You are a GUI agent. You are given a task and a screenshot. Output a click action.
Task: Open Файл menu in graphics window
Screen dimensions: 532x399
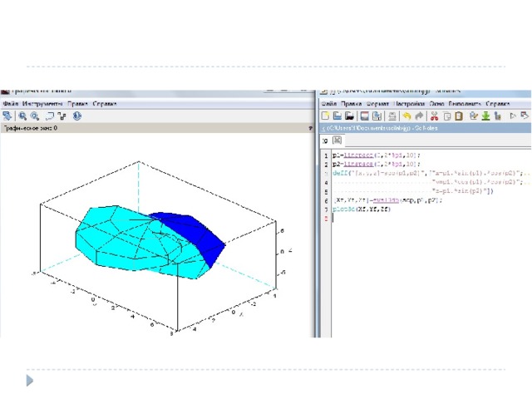click(11, 104)
